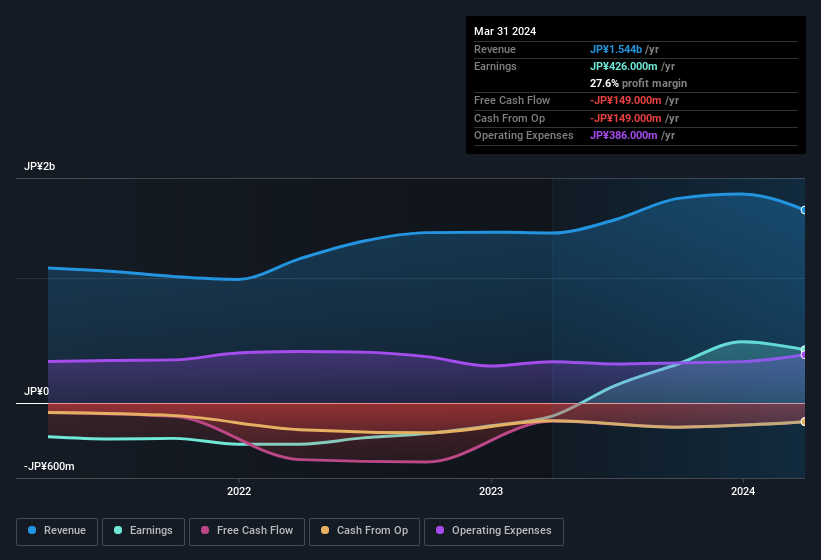Click the Free Cash Flow tooltip row label
This screenshot has height=560, width=821.
click(x=512, y=100)
